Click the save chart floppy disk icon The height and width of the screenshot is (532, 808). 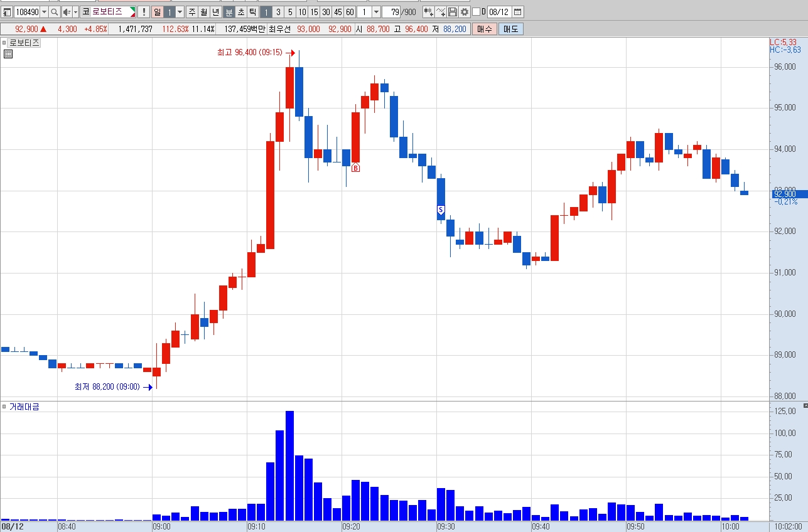(x=453, y=12)
